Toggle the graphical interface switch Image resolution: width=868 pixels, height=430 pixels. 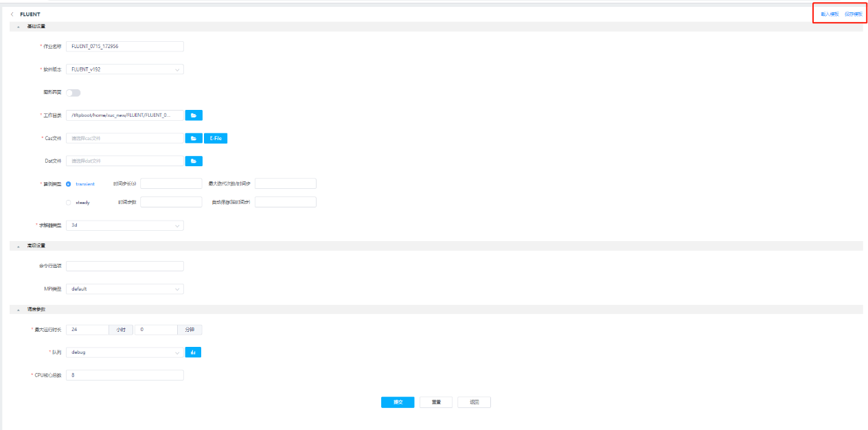73,92
